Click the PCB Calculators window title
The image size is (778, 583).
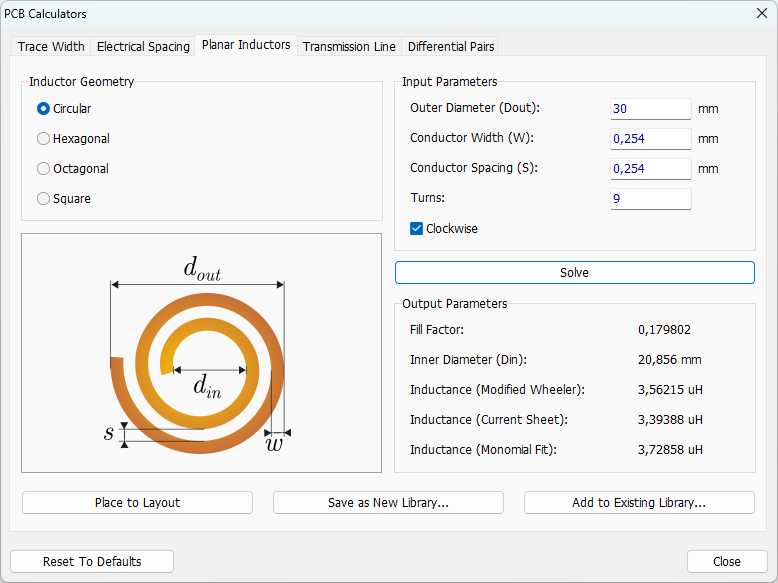(x=45, y=14)
